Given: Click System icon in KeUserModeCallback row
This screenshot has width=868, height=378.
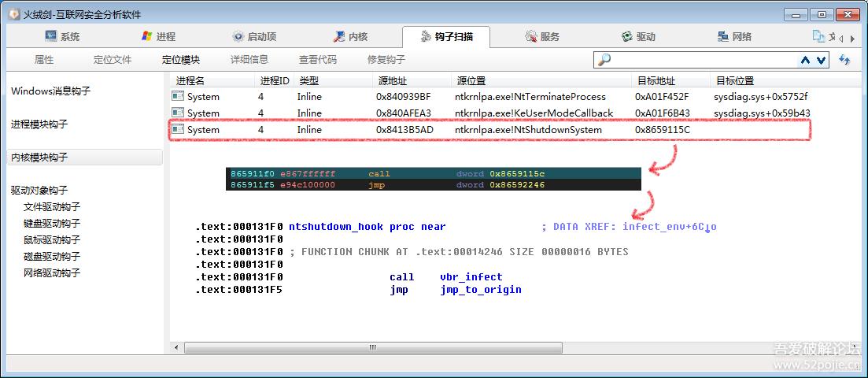Looking at the screenshot, I should pyautogui.click(x=178, y=113).
